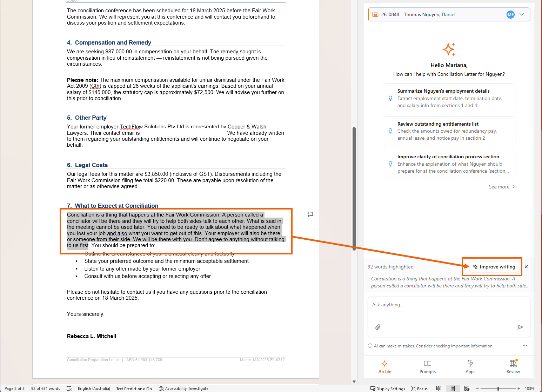This screenshot has height=392, width=542.
Task: Click the attachment paperclip icon
Action: point(378,327)
